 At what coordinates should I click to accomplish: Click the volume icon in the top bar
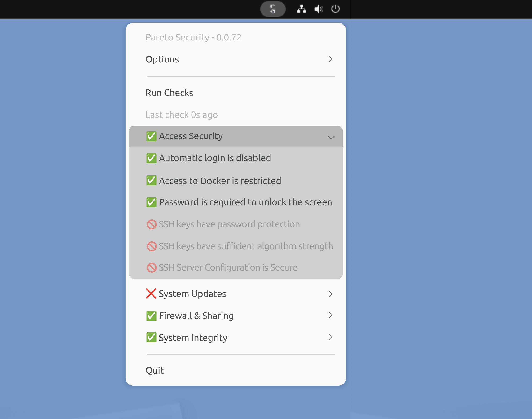[x=318, y=9]
